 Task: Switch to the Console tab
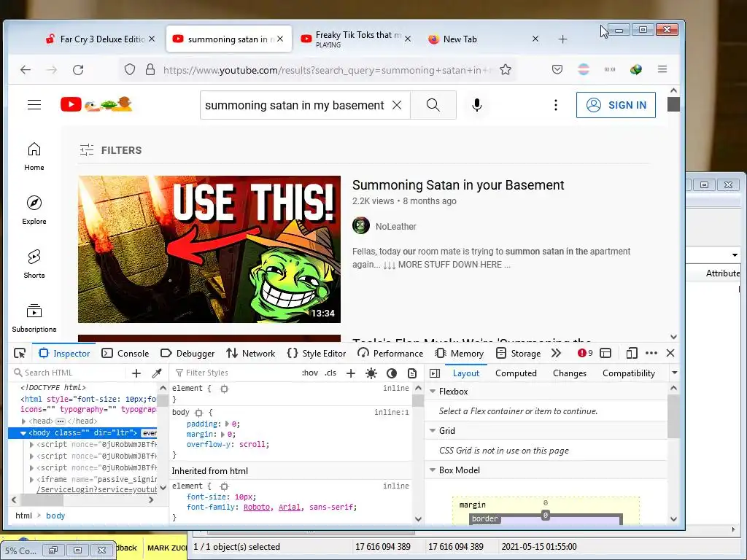click(x=125, y=354)
